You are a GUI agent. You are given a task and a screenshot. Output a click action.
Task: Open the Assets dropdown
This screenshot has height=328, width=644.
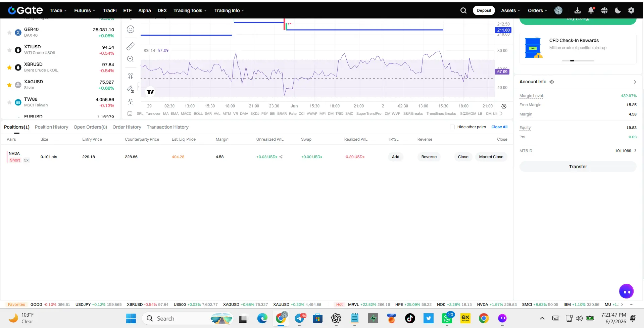coord(510,10)
